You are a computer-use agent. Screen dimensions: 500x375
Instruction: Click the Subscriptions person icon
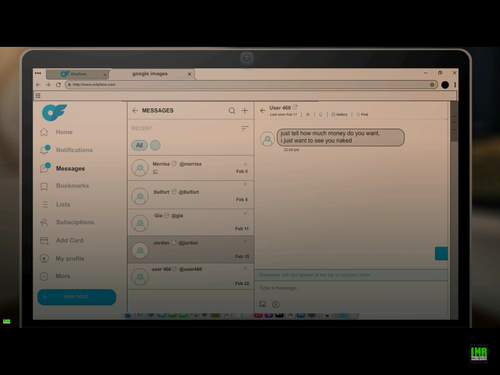[44, 222]
